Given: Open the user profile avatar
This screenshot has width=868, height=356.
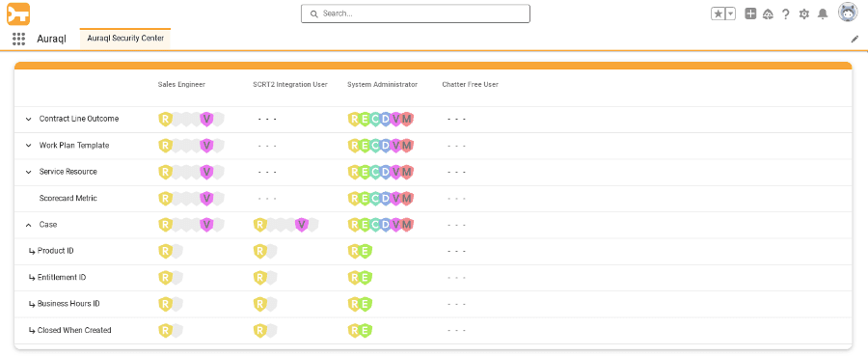Looking at the screenshot, I should (848, 13).
